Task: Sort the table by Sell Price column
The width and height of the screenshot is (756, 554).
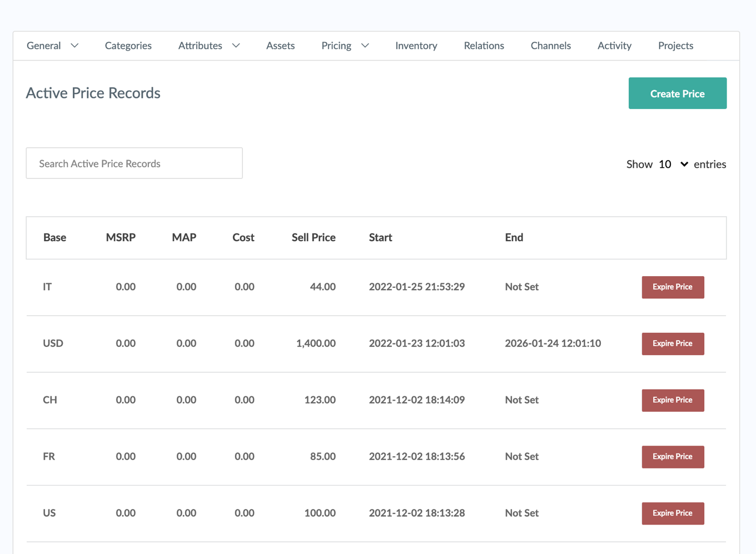Action: [313, 238]
